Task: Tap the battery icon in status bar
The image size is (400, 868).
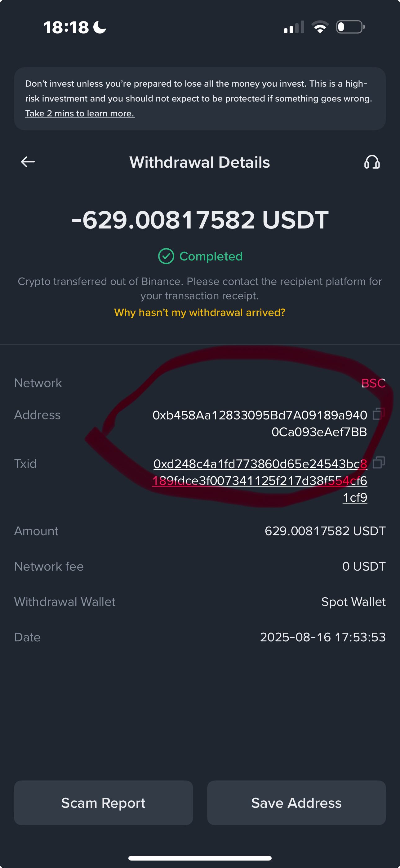Action: click(x=350, y=27)
